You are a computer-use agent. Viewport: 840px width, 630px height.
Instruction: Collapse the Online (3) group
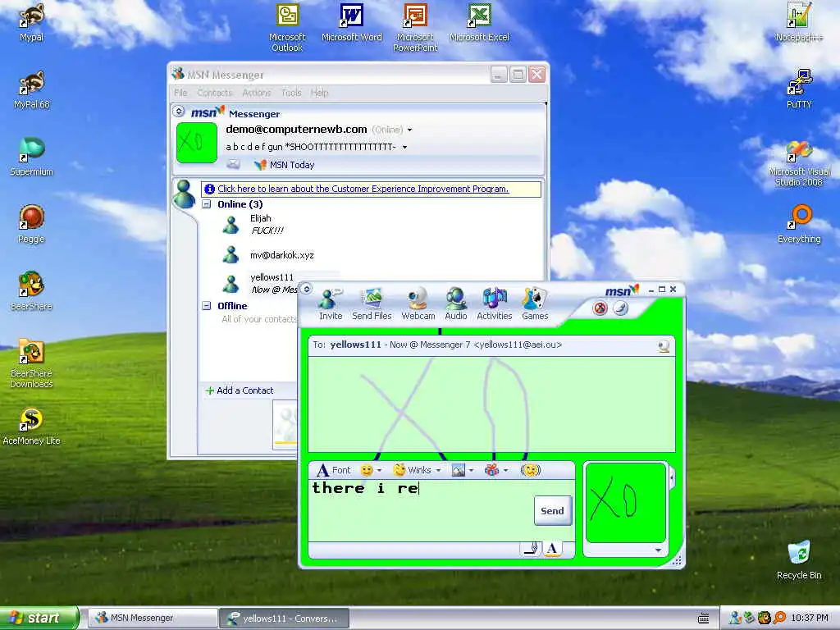207,204
